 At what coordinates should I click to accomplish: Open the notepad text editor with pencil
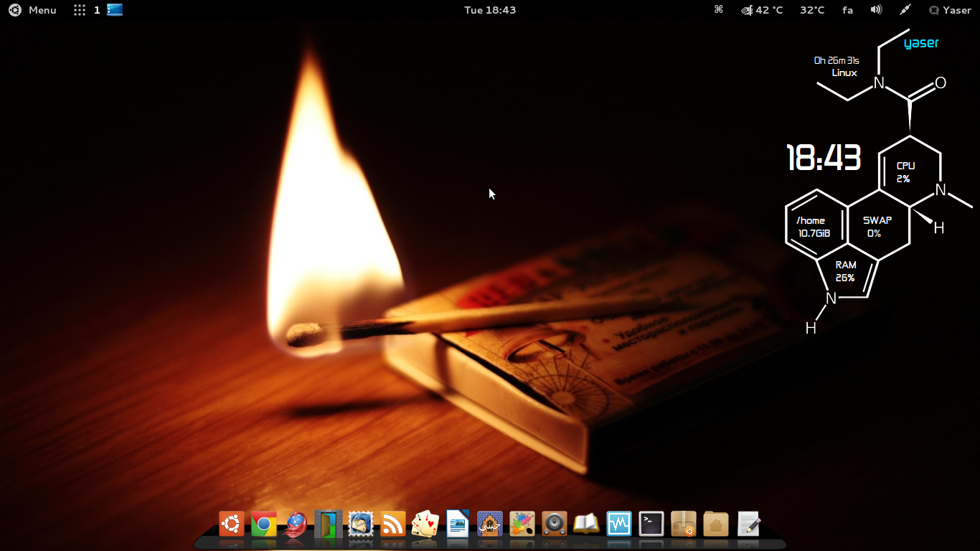pos(748,524)
